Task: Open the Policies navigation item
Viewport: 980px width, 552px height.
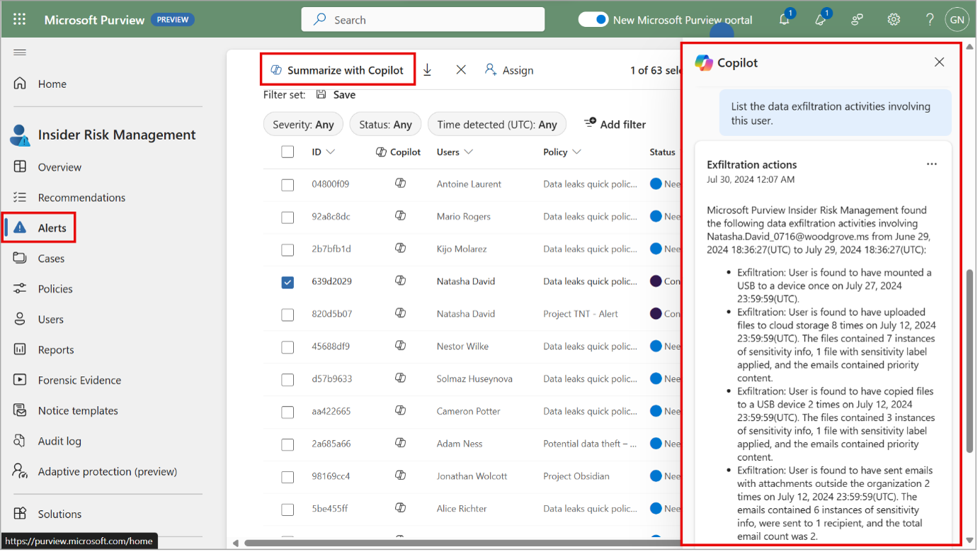Action: pyautogui.click(x=55, y=289)
